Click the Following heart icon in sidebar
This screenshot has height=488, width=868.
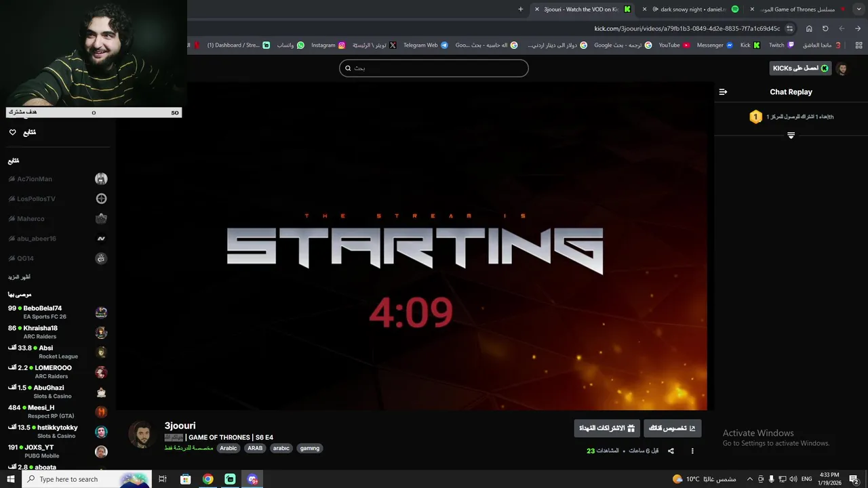pos(12,132)
